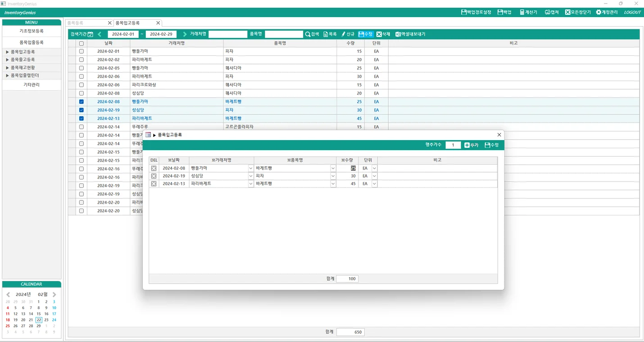Go to previous month in CALENDAR panel

point(8,294)
